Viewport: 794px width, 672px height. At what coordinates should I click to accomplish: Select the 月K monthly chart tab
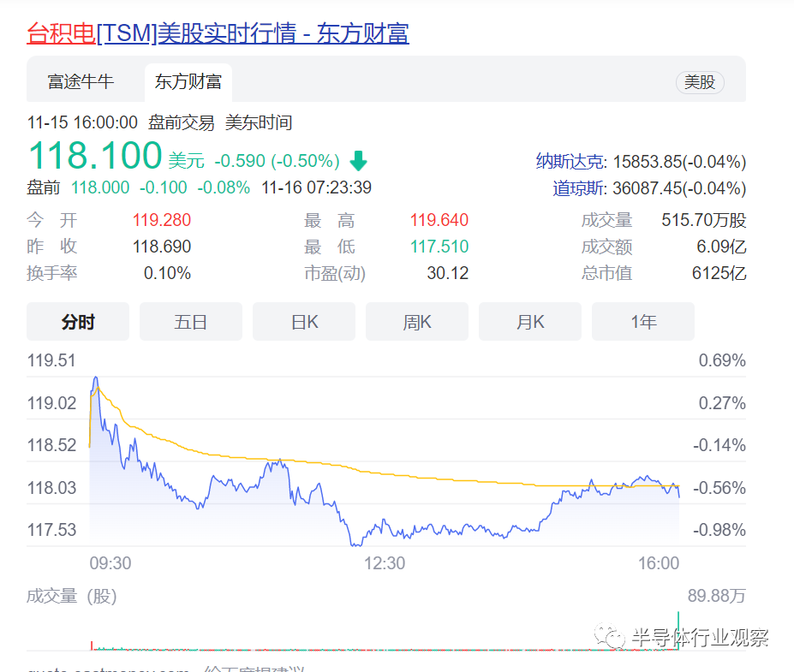[529, 322]
